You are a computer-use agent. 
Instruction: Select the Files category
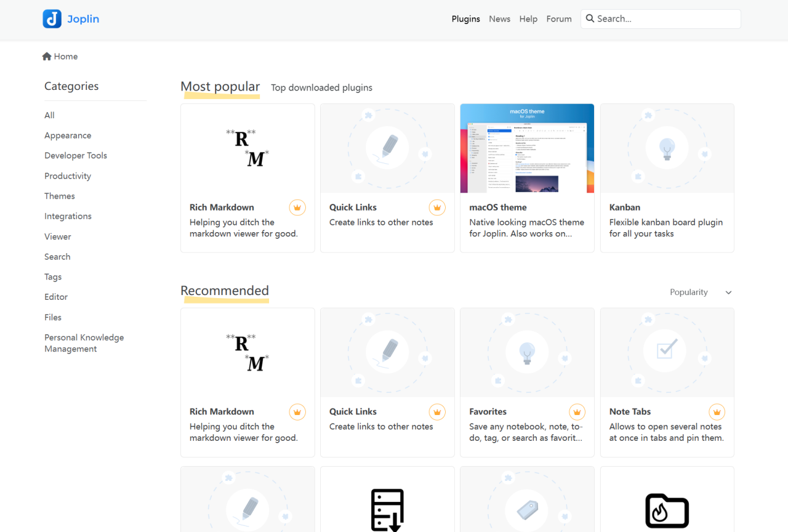tap(53, 317)
